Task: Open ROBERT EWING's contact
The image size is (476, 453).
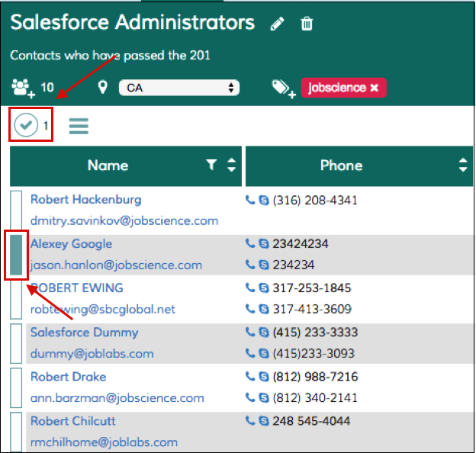Action: 77,288
